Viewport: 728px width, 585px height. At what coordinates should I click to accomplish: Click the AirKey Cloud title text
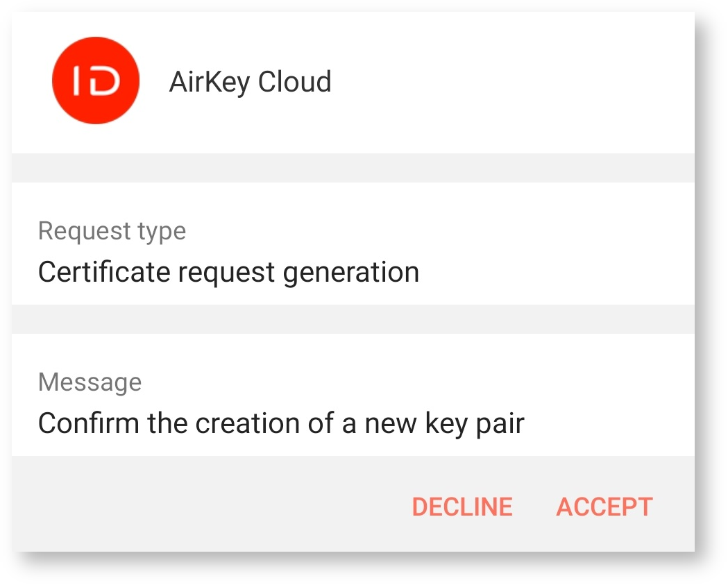click(x=250, y=82)
